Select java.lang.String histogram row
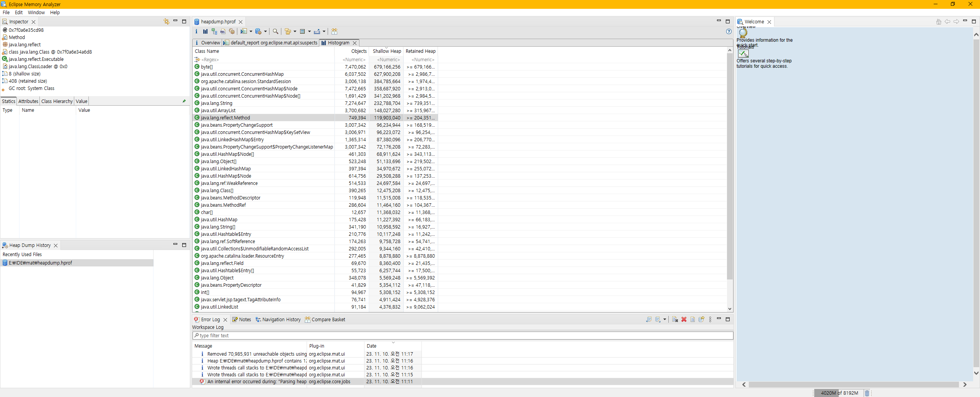 315,103
